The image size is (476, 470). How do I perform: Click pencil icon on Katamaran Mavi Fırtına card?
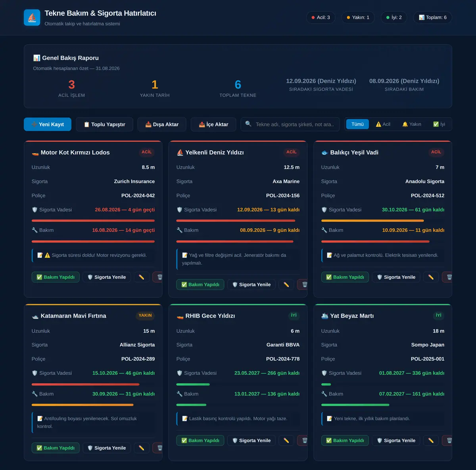142,448
